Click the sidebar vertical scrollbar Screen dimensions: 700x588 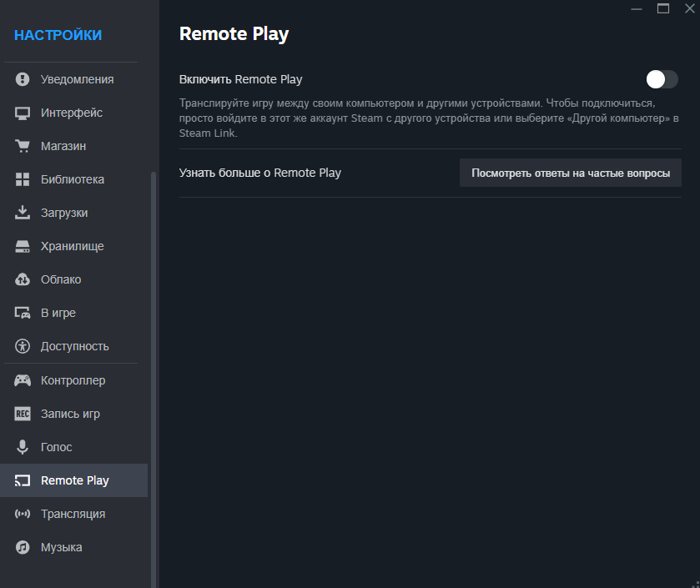coord(153,375)
